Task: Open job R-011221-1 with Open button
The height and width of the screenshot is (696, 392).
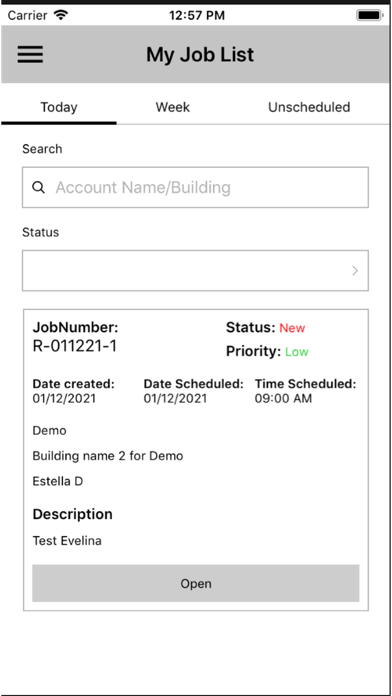Action: [x=196, y=583]
